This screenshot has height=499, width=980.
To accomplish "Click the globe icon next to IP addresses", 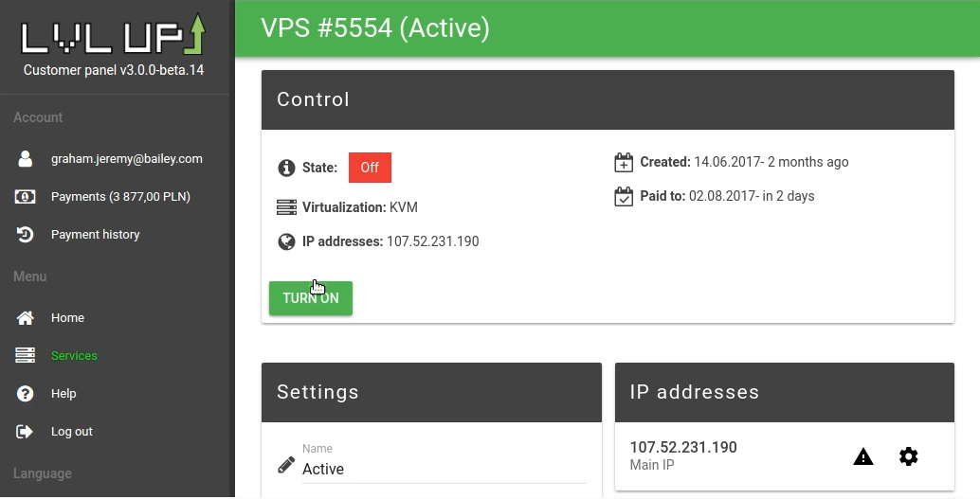I will (x=286, y=241).
